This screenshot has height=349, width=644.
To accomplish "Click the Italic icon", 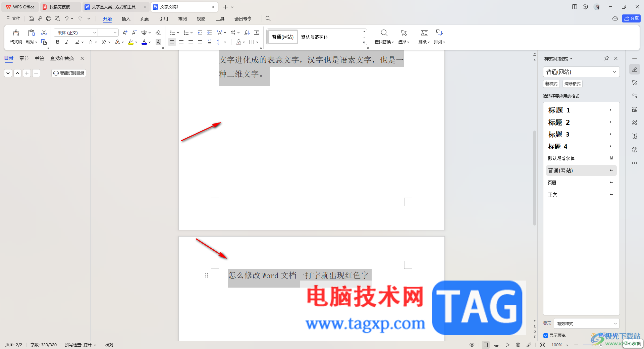I will 67,42.
